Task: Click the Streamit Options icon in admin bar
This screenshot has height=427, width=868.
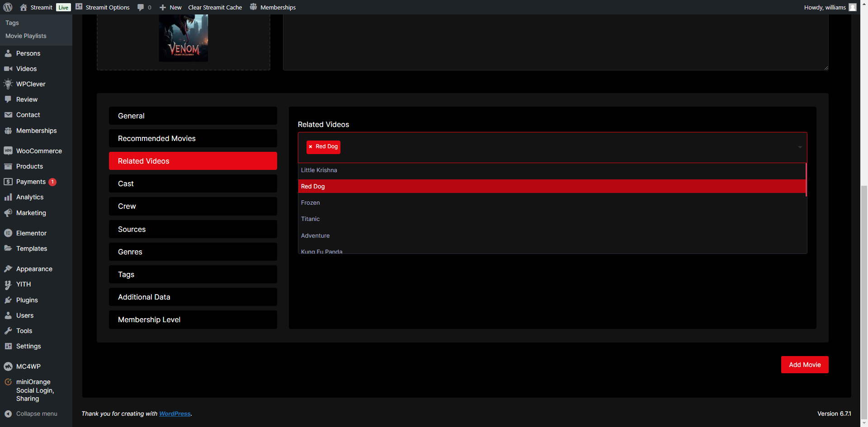Action: click(x=79, y=7)
